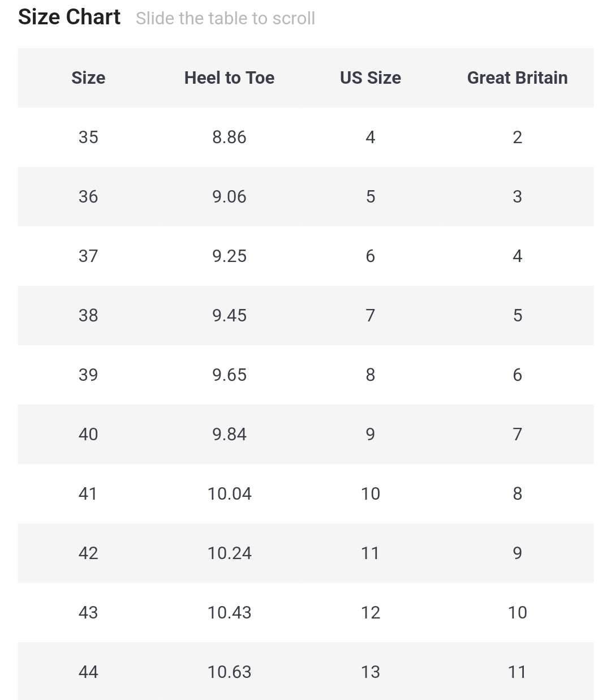Viewport: 611px width, 700px height.
Task: Click the 8.86 heel to toe value
Action: (229, 137)
